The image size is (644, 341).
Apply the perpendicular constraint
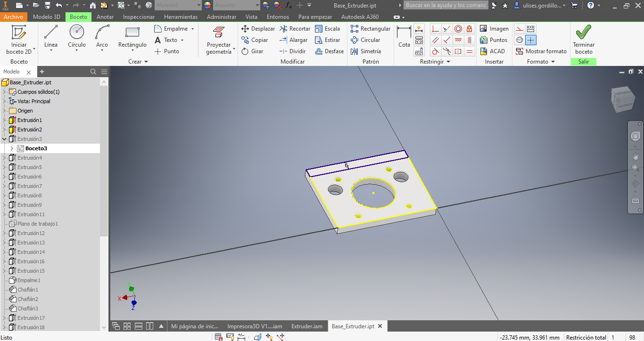446,40
